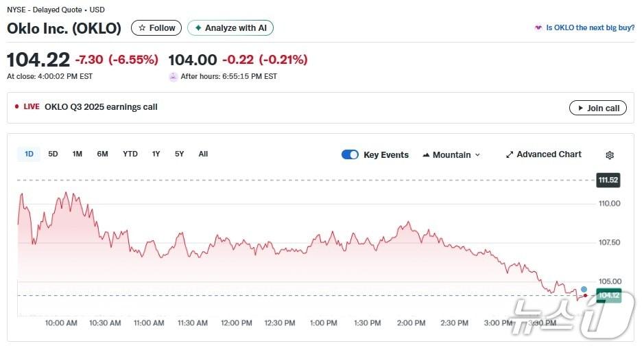The image size is (644, 348).
Task: Click the purple icon beside OKLO big buy
Action: click(538, 28)
